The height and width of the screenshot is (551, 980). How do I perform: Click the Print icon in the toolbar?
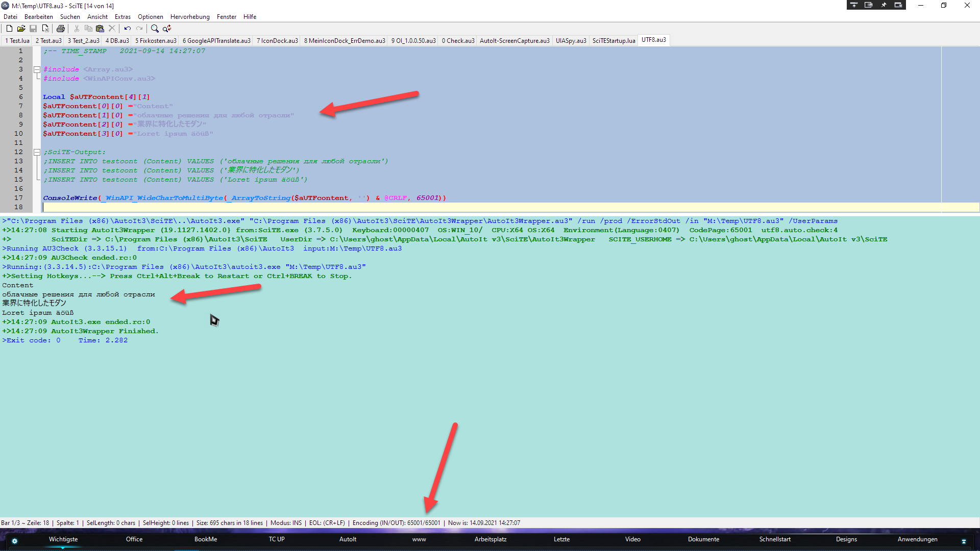click(x=61, y=29)
